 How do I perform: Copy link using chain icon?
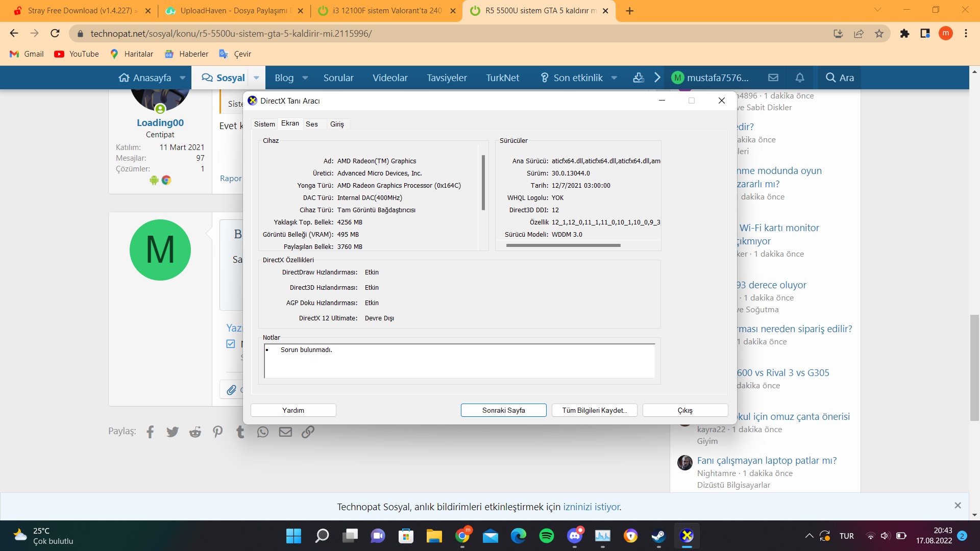[x=308, y=432]
